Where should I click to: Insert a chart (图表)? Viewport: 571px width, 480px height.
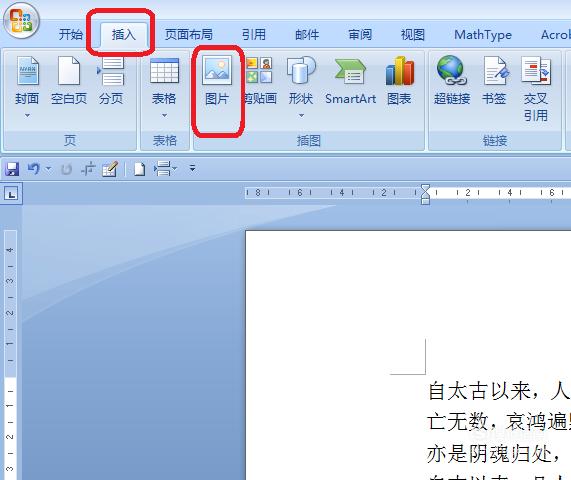399,81
